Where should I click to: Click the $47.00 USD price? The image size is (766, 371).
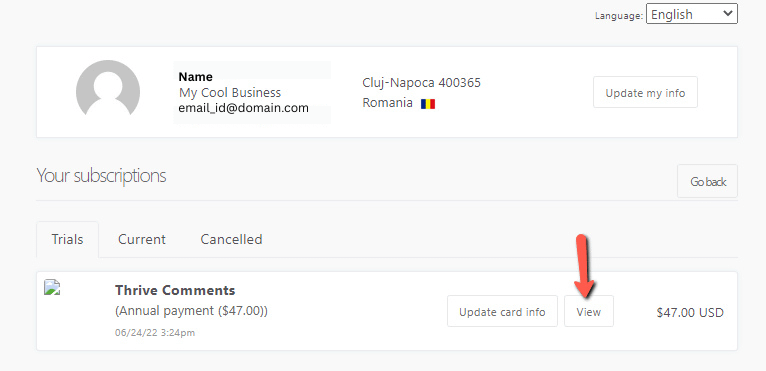[x=690, y=312]
